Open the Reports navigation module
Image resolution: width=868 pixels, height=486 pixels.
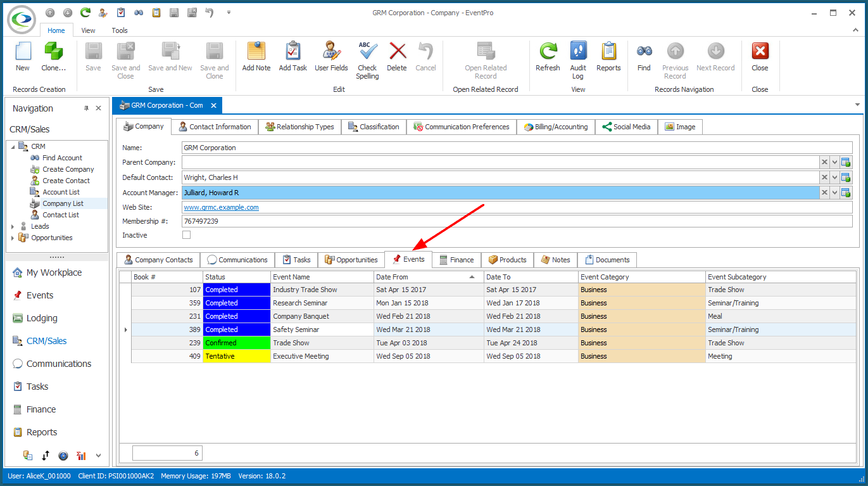pyautogui.click(x=42, y=432)
